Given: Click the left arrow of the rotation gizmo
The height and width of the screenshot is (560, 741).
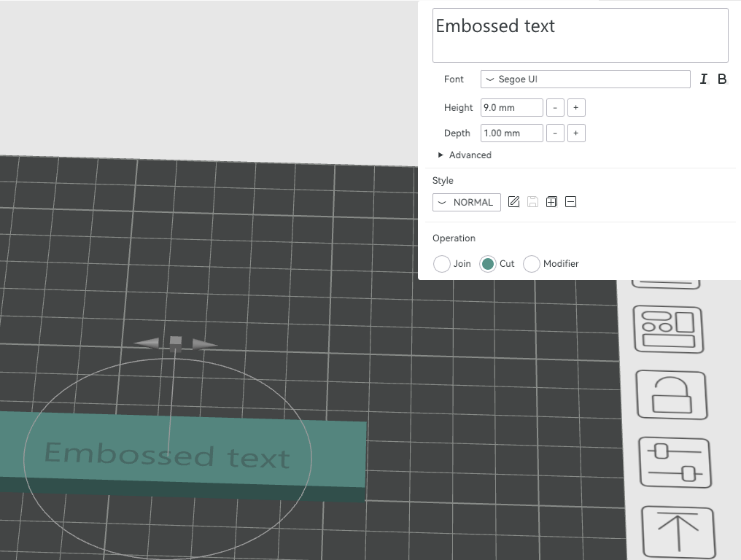Looking at the screenshot, I should click(x=147, y=343).
